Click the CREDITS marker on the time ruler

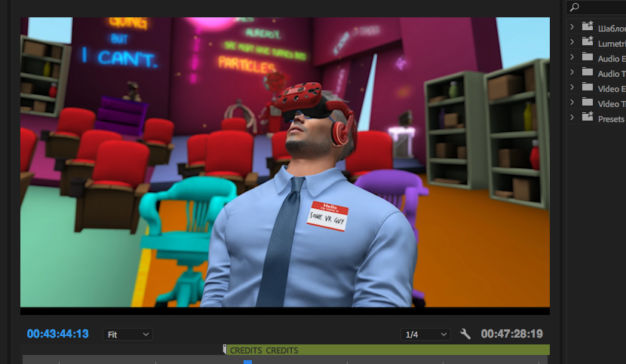tap(225, 350)
